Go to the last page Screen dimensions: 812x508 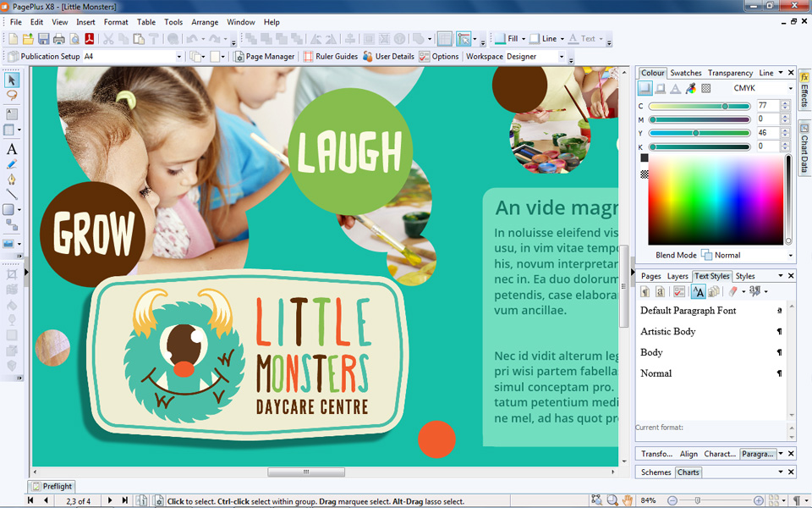click(x=124, y=500)
